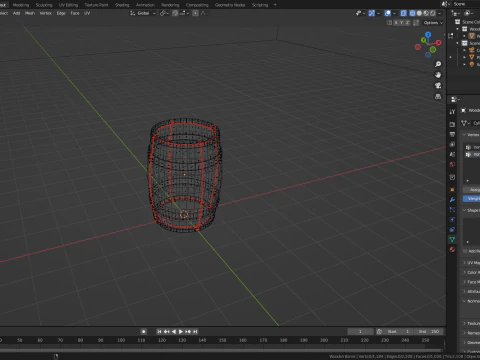Switch to the Sculpting workspace tab

click(x=44, y=5)
